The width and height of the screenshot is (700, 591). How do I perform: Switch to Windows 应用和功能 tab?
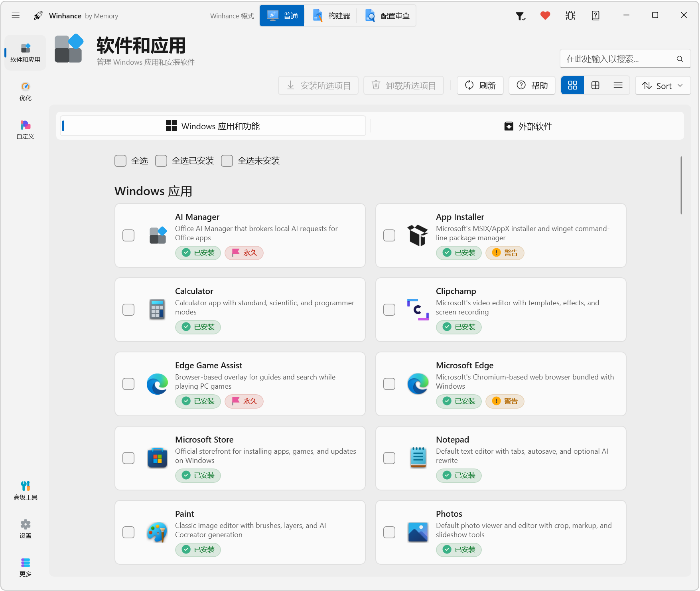click(x=213, y=126)
